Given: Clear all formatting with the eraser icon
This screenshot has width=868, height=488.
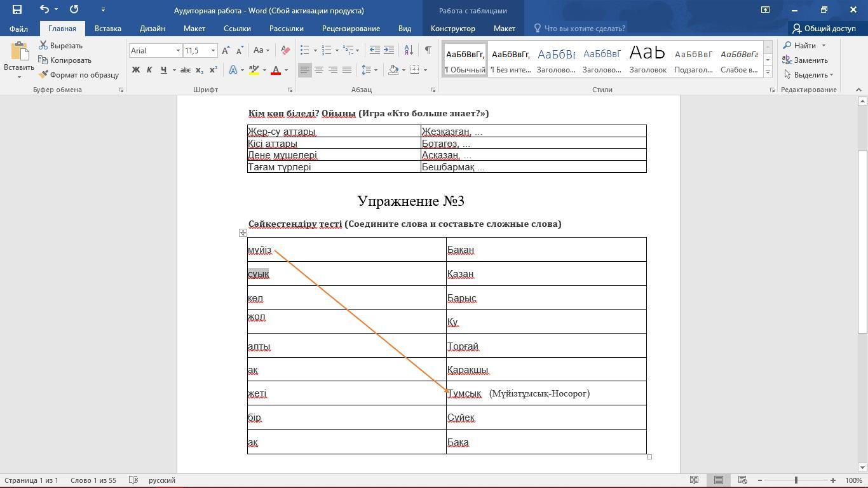Looking at the screenshot, I should click(286, 50).
